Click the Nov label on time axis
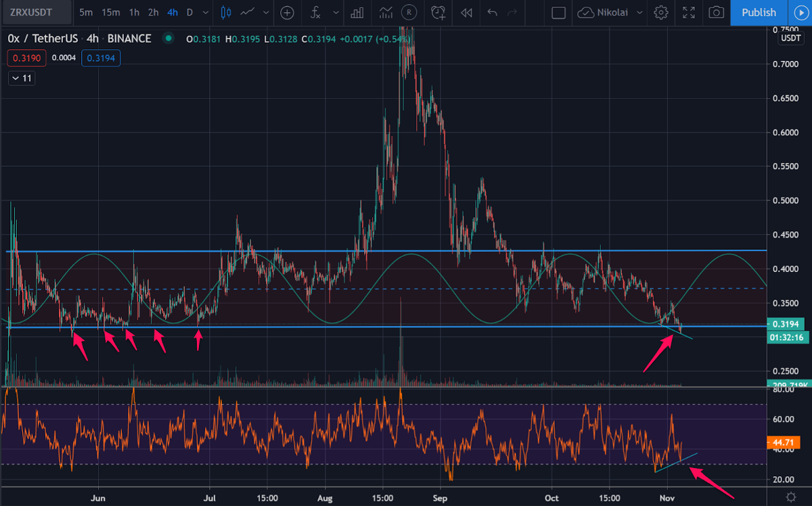Screen dimensions: 812x506 pos(668,497)
